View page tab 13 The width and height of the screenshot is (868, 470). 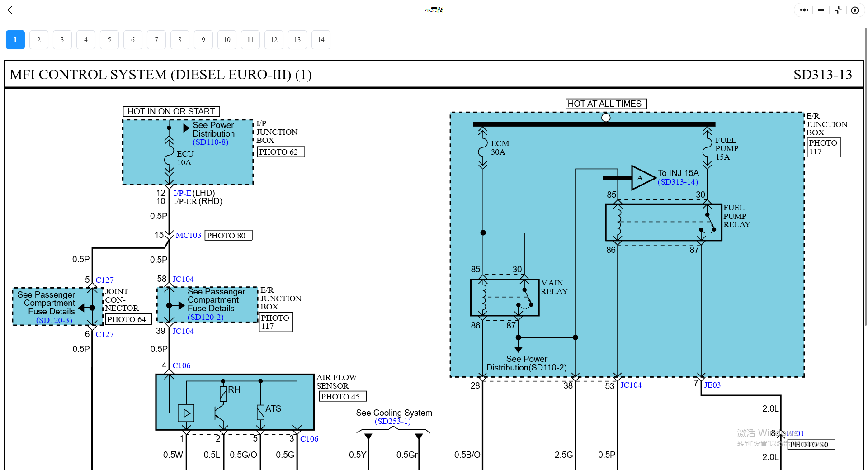pos(297,40)
